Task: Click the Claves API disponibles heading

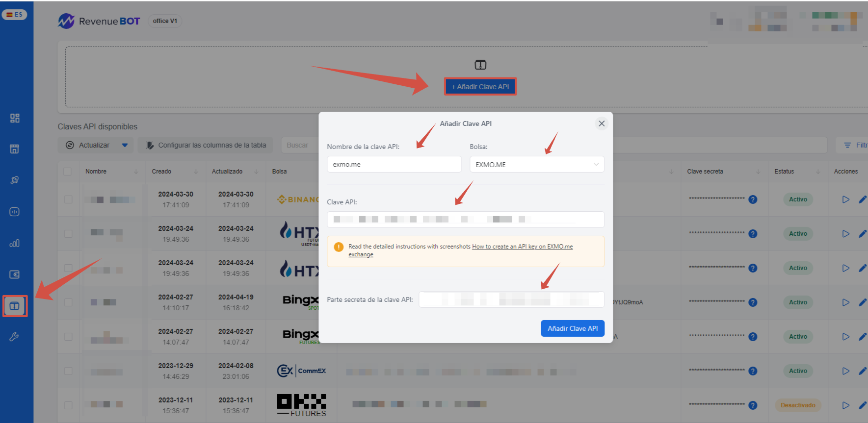Action: pos(98,126)
